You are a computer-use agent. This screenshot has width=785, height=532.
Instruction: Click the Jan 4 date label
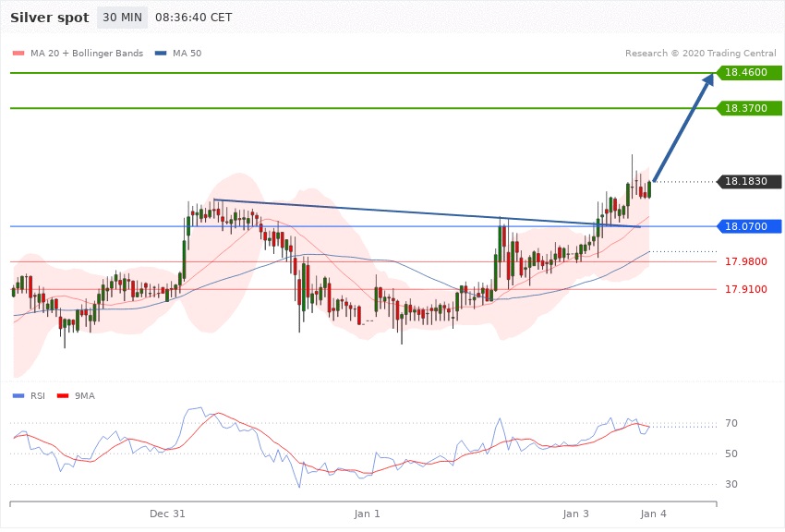tap(653, 514)
